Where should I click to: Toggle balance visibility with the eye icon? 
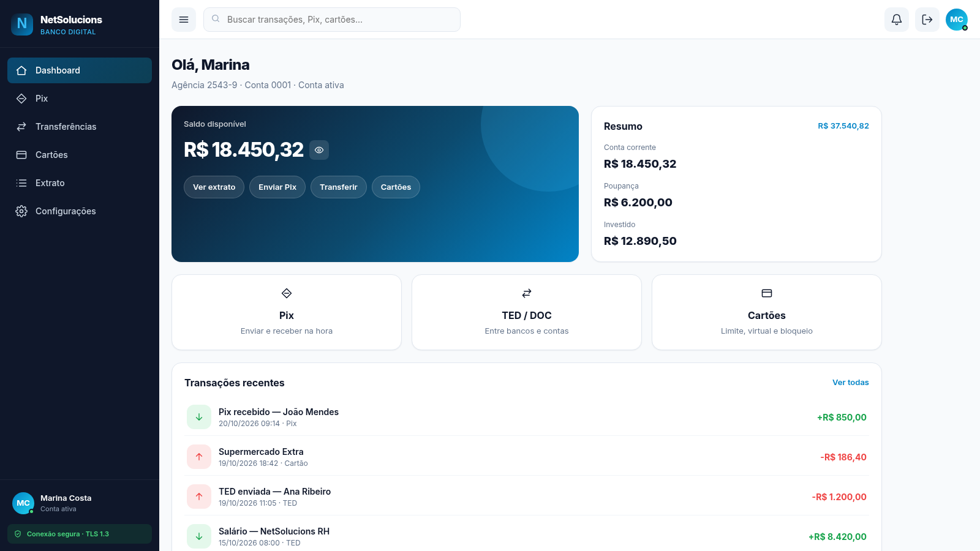(x=319, y=150)
